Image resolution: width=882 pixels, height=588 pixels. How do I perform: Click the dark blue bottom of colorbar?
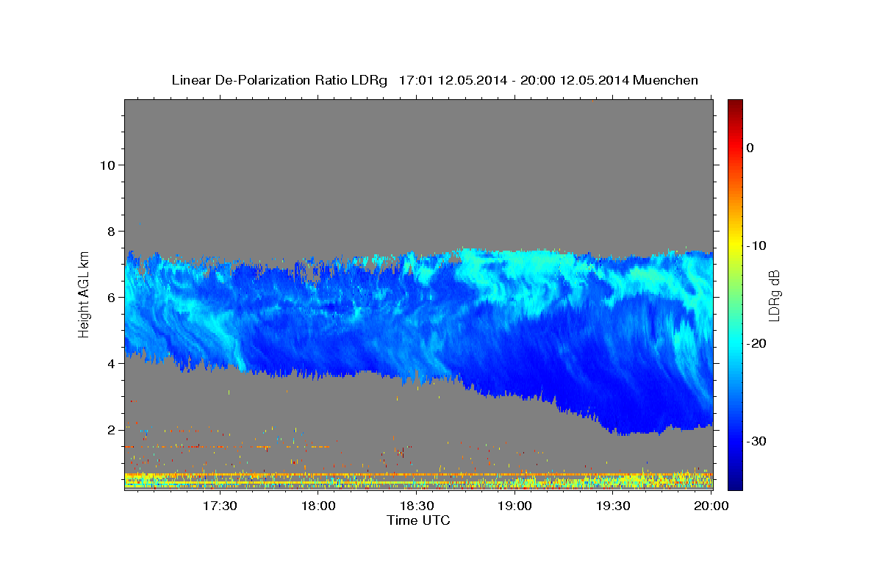coord(735,481)
